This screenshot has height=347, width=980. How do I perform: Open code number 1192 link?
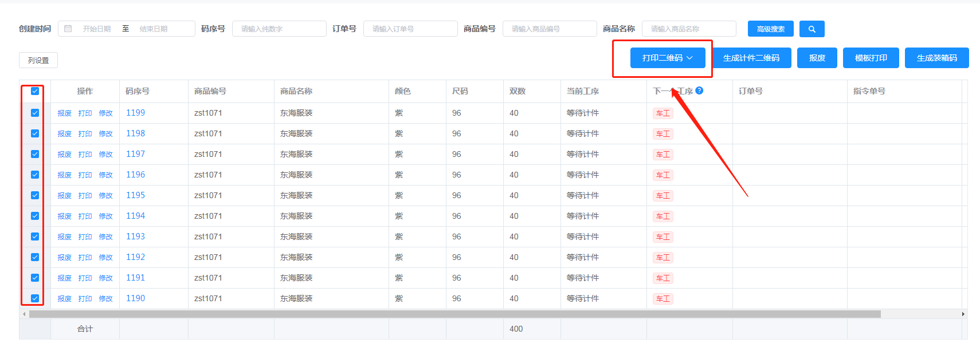135,257
